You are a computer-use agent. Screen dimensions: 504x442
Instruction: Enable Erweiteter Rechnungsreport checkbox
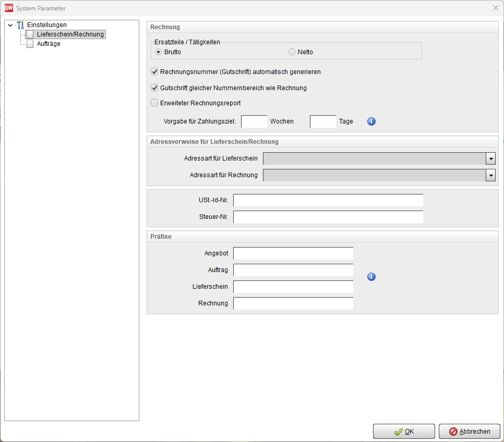click(x=154, y=103)
